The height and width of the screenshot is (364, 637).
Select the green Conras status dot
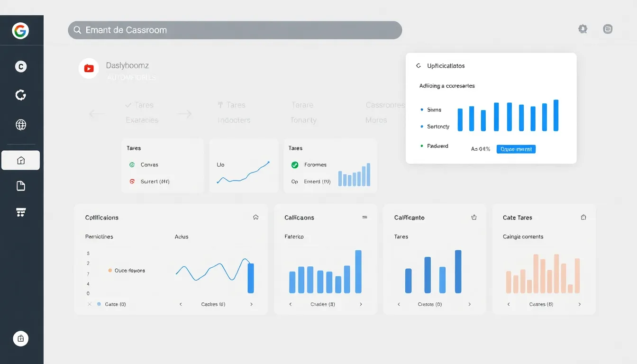[132, 164]
